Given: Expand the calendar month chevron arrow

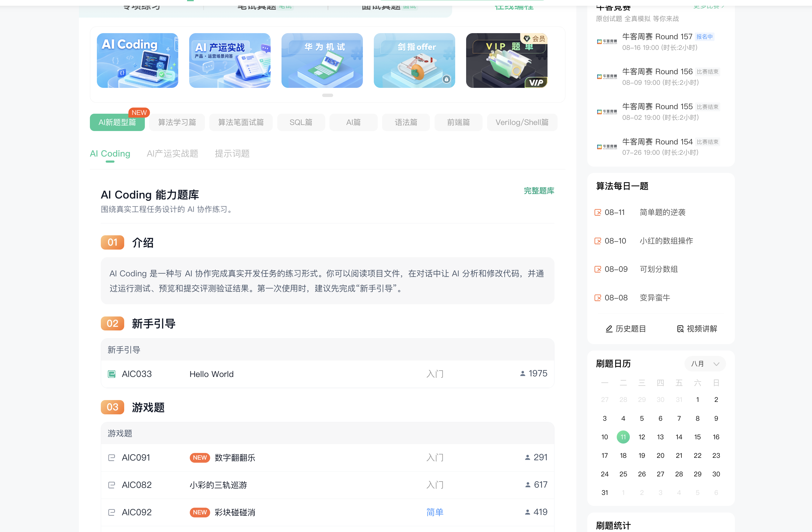Looking at the screenshot, I should click(x=716, y=364).
